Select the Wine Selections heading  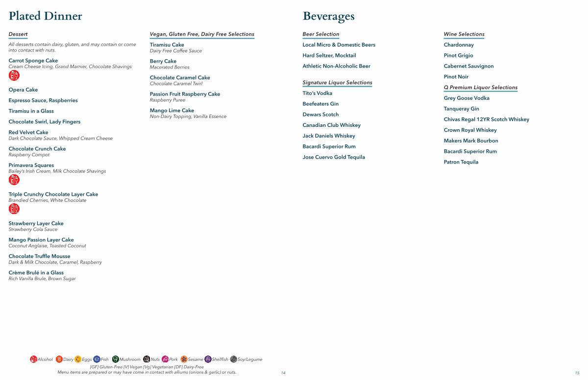tap(464, 34)
